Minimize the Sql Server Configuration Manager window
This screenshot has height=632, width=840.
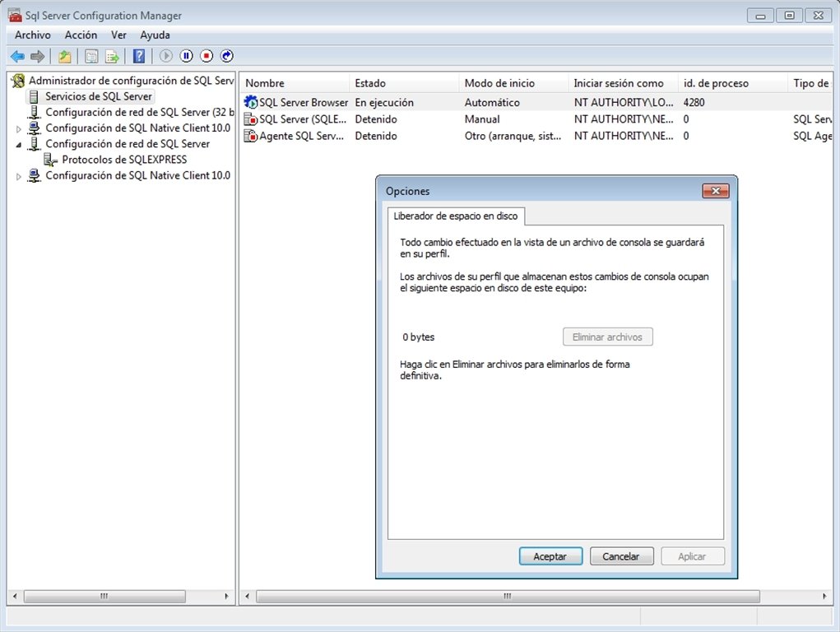[760, 16]
